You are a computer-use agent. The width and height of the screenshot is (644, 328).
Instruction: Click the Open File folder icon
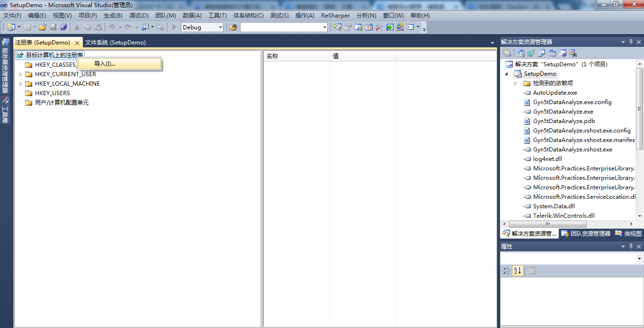pos(43,27)
